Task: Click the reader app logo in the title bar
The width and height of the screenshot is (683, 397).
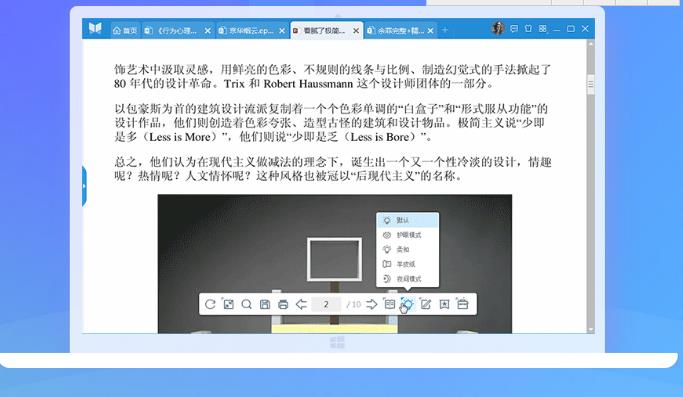Action: (95, 29)
